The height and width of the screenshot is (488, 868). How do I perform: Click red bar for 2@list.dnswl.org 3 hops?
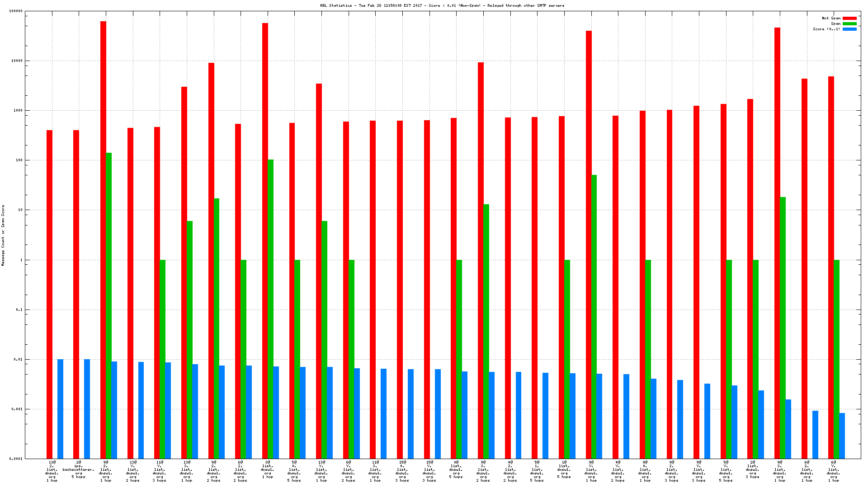pyautogui.click(x=750, y=279)
